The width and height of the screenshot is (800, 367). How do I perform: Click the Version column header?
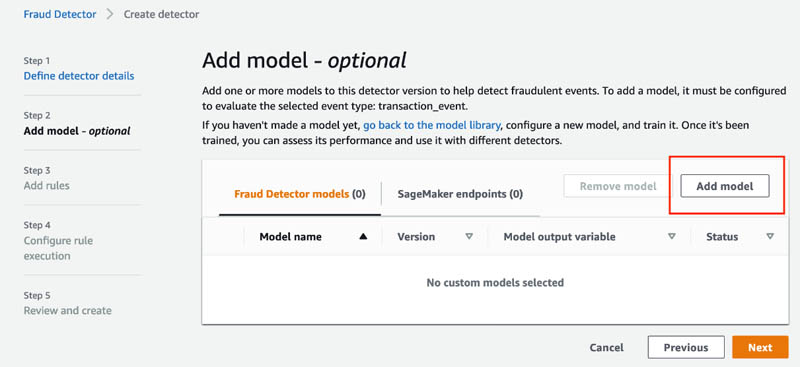click(x=416, y=237)
